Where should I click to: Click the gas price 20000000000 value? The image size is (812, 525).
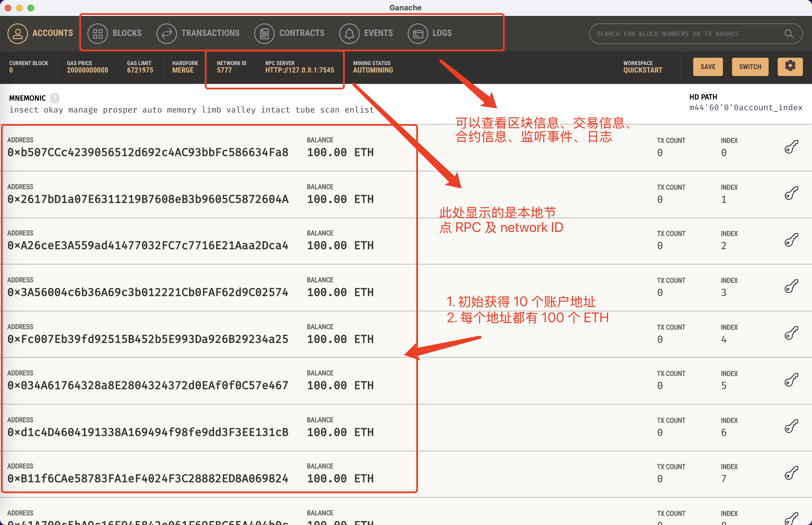87,70
